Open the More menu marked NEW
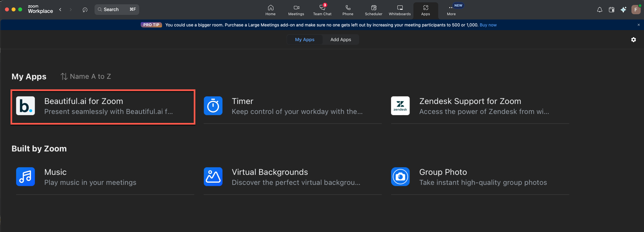 click(x=451, y=11)
